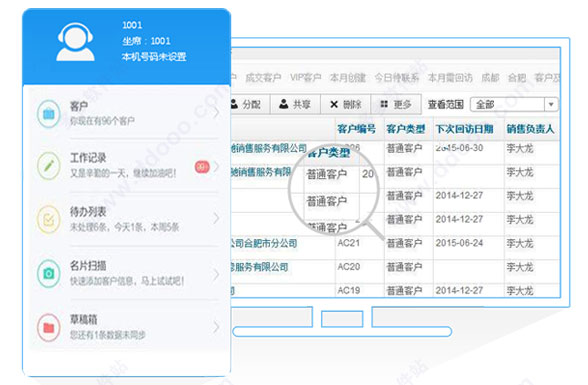Switch to the 成交客户 tab
The image size is (588, 385).
[x=263, y=78]
